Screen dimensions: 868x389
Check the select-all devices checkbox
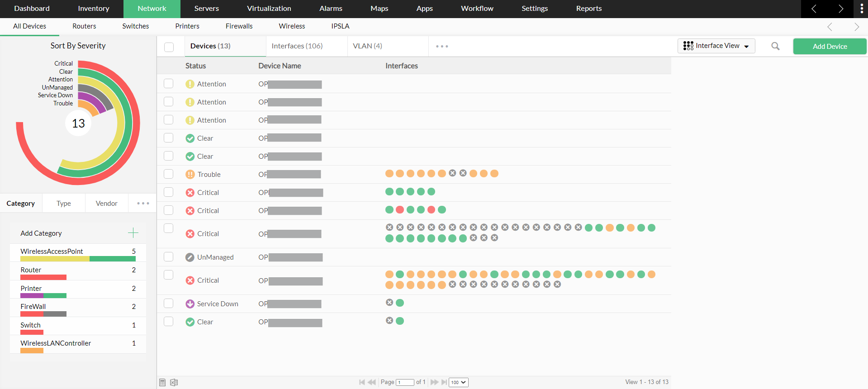pyautogui.click(x=169, y=47)
